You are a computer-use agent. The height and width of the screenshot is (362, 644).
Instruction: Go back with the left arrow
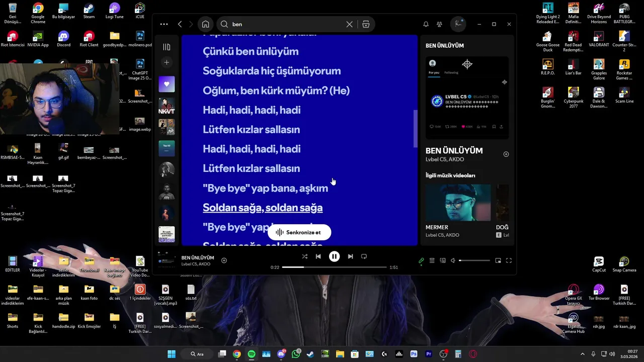[x=180, y=24]
